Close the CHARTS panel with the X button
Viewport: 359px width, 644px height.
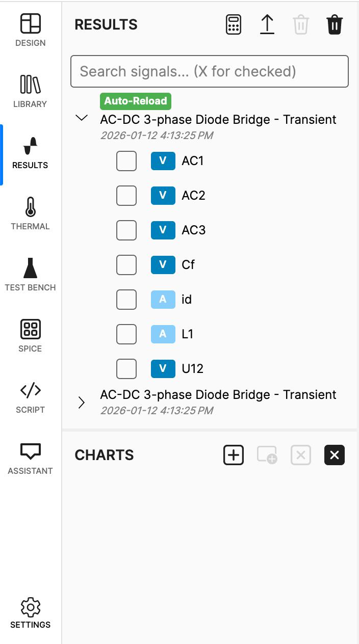click(335, 455)
